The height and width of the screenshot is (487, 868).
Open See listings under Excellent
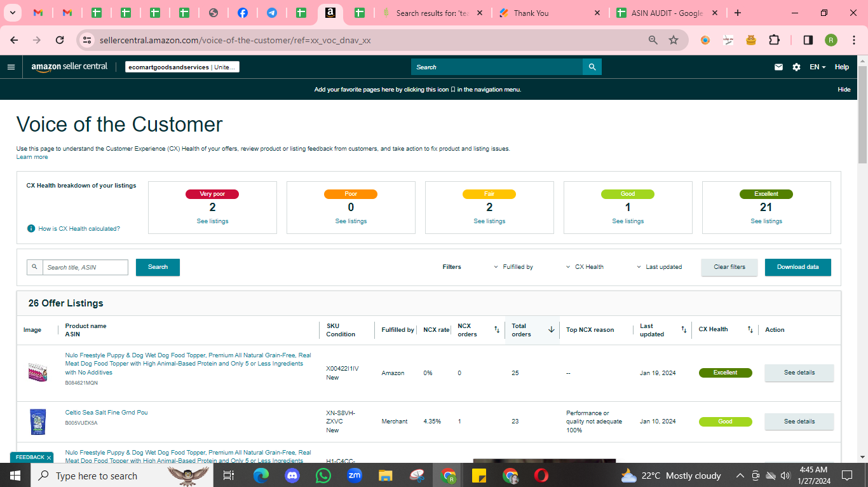[x=766, y=221]
